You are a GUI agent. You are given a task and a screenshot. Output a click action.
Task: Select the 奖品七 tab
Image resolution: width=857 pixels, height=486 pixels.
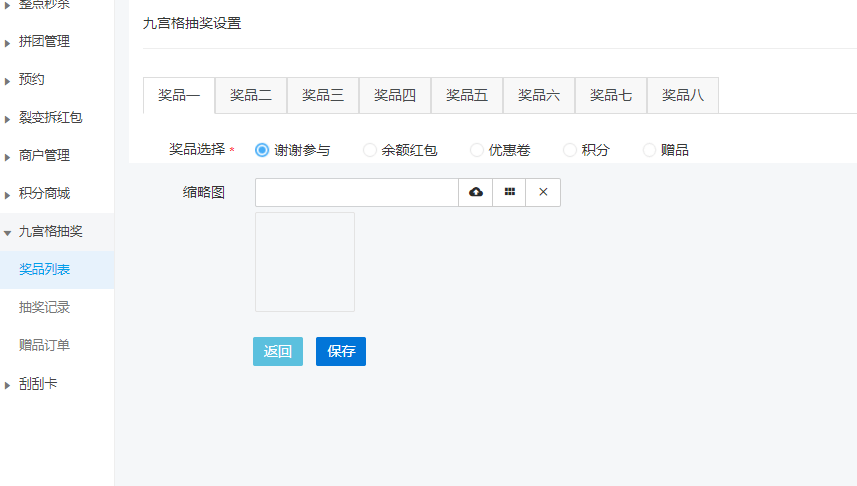pyautogui.click(x=611, y=96)
